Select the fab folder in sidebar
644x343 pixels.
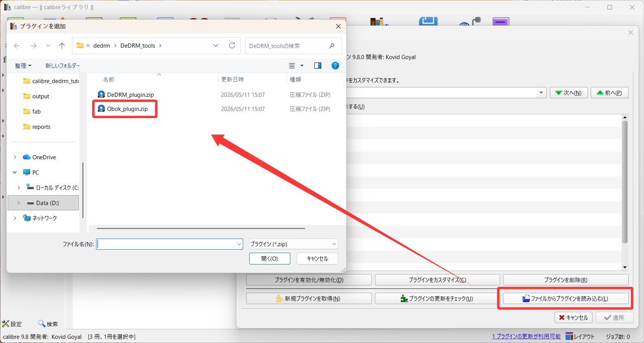pos(32,111)
